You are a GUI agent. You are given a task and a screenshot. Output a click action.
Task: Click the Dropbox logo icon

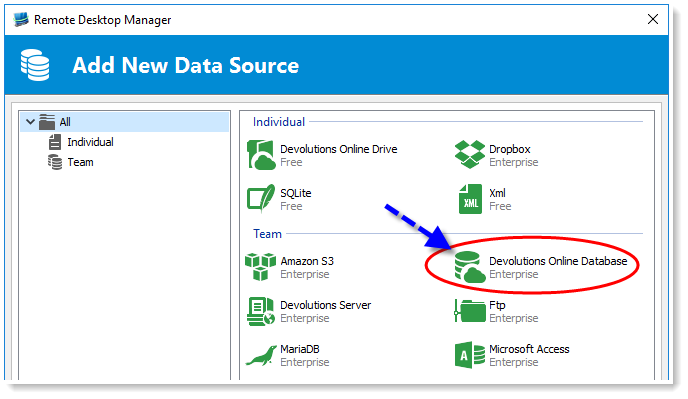pyautogui.click(x=469, y=155)
